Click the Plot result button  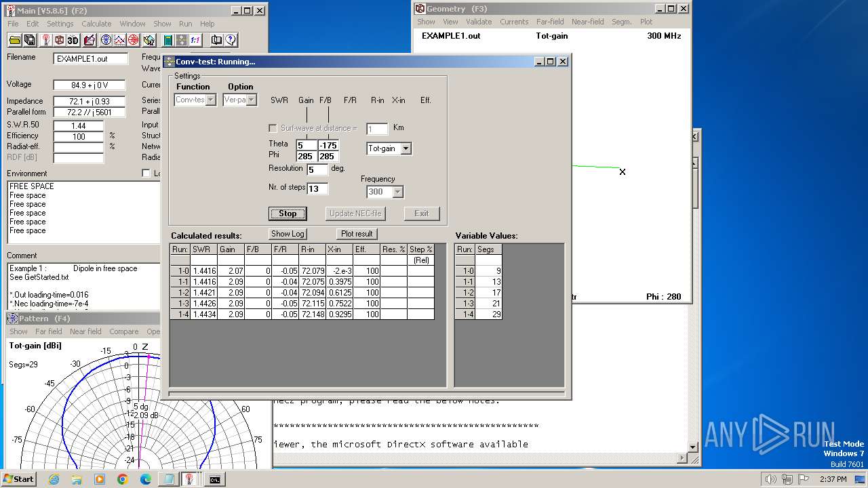357,234
